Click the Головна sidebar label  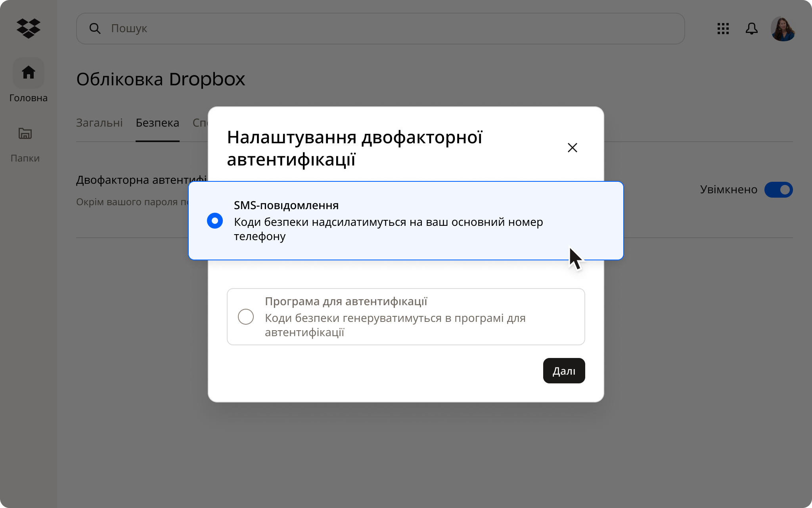(x=29, y=98)
